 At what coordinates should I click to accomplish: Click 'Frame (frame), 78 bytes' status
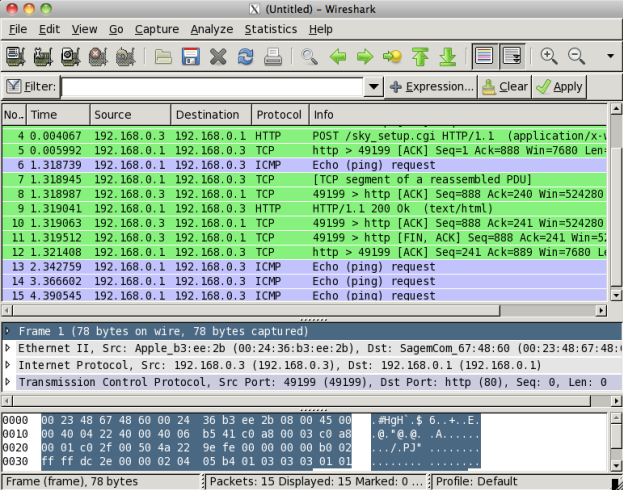click(72, 481)
